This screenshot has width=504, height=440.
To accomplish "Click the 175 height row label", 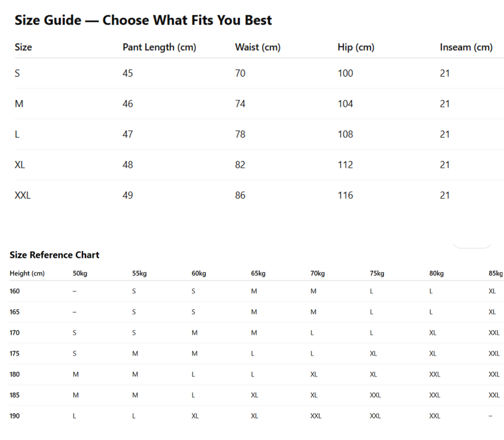I will pos(14,354).
